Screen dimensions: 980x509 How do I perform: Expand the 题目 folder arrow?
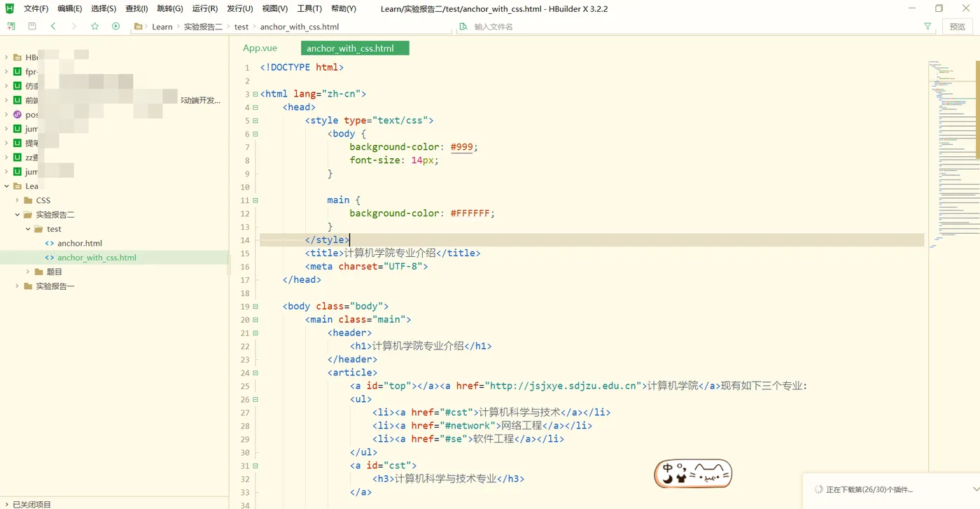[x=28, y=272]
